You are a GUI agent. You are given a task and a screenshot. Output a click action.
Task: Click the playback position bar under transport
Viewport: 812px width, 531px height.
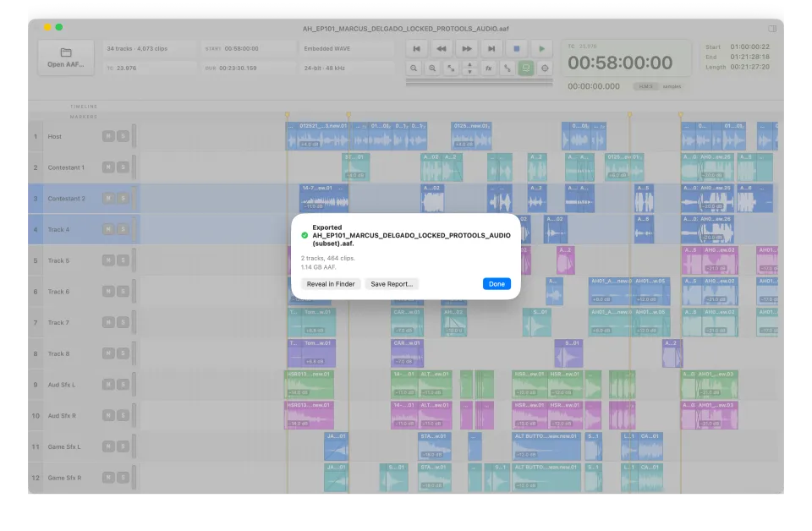click(480, 82)
